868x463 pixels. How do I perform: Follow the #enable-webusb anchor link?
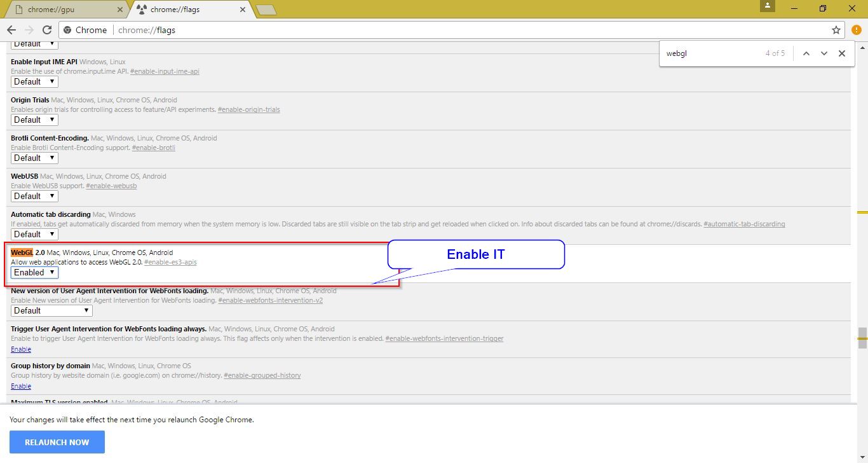(x=111, y=186)
